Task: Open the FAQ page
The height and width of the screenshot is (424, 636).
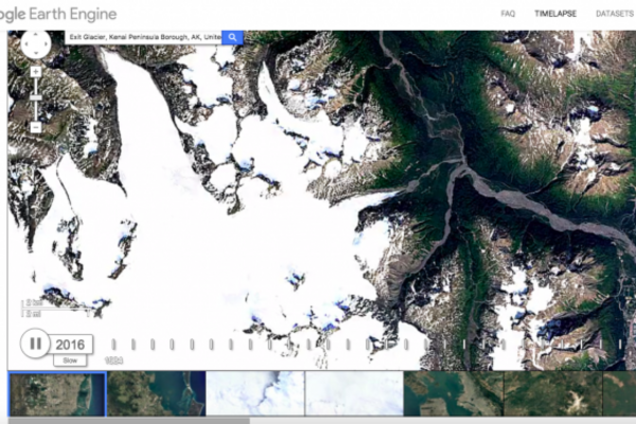Action: tap(508, 14)
